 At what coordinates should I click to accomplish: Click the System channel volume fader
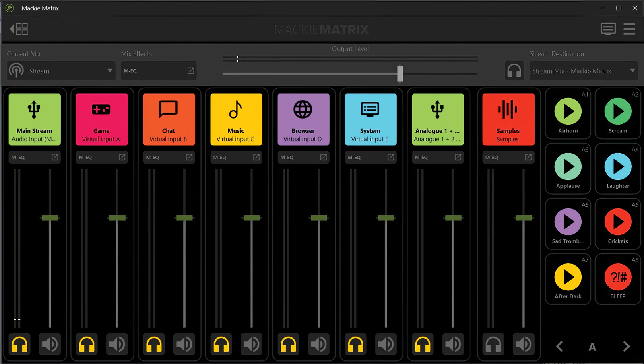click(x=386, y=218)
